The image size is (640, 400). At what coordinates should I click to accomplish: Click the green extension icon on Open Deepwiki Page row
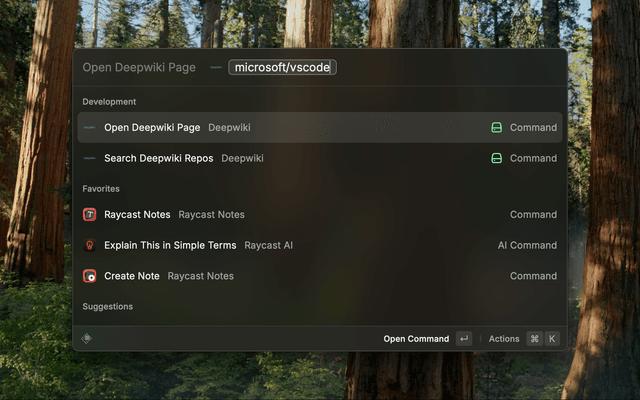click(496, 127)
